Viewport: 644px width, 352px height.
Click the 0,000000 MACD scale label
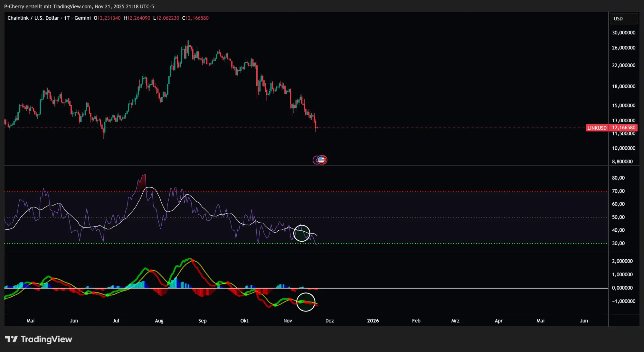tap(622, 288)
